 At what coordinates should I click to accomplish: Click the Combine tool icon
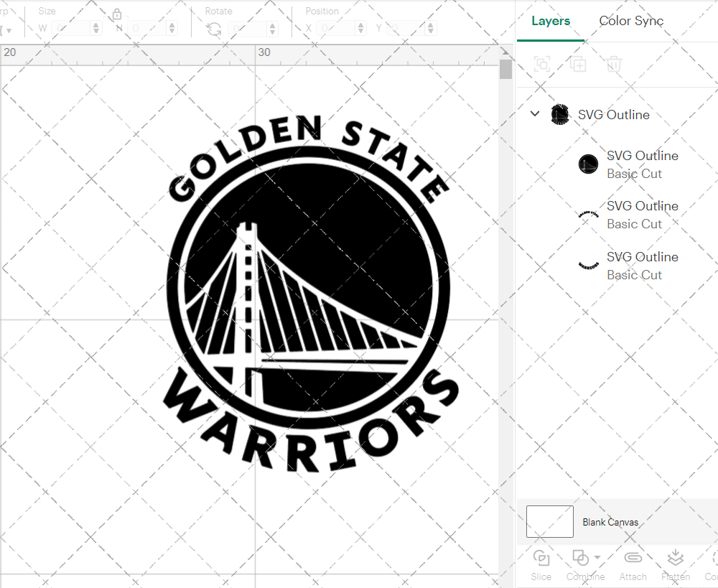coord(581,558)
